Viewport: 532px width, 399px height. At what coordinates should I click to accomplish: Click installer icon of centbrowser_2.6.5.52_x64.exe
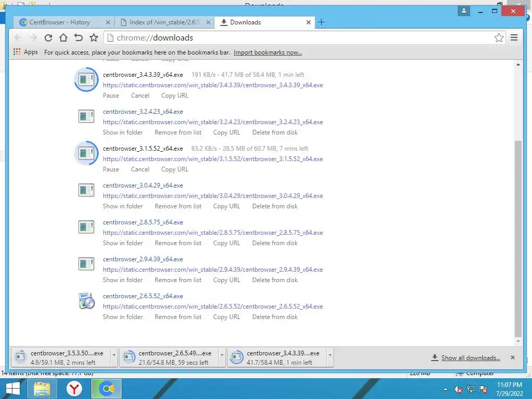[86, 301]
